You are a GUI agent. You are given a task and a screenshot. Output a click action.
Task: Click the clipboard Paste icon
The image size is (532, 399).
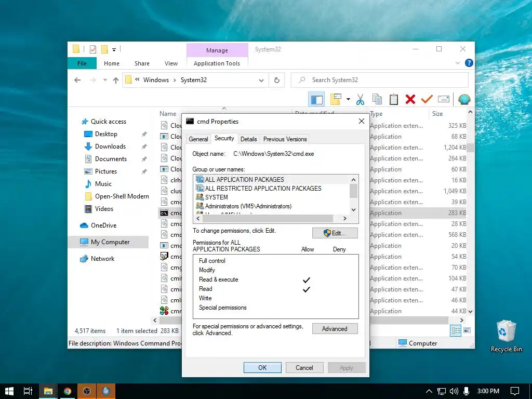pyautogui.click(x=394, y=99)
